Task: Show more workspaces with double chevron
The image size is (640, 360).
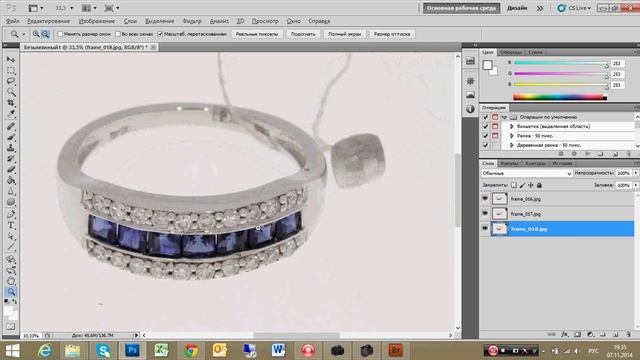Action: coord(540,8)
